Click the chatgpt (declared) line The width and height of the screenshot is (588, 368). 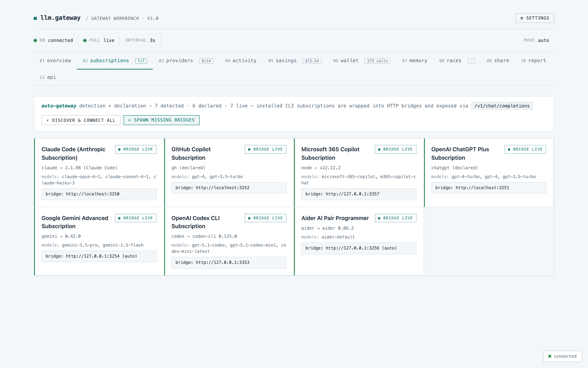455,168
